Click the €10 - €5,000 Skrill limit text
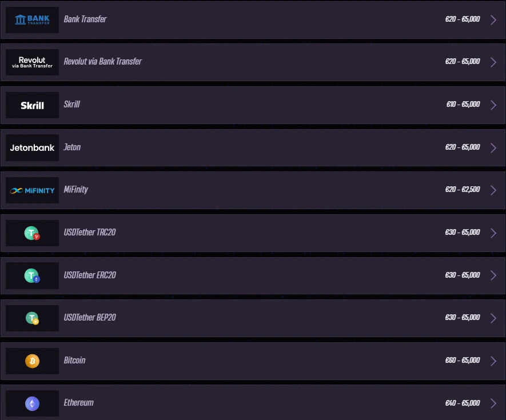506x420 pixels. 463,105
